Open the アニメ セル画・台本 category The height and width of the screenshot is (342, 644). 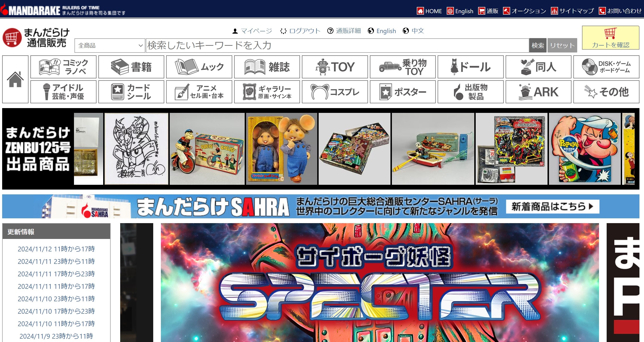199,92
